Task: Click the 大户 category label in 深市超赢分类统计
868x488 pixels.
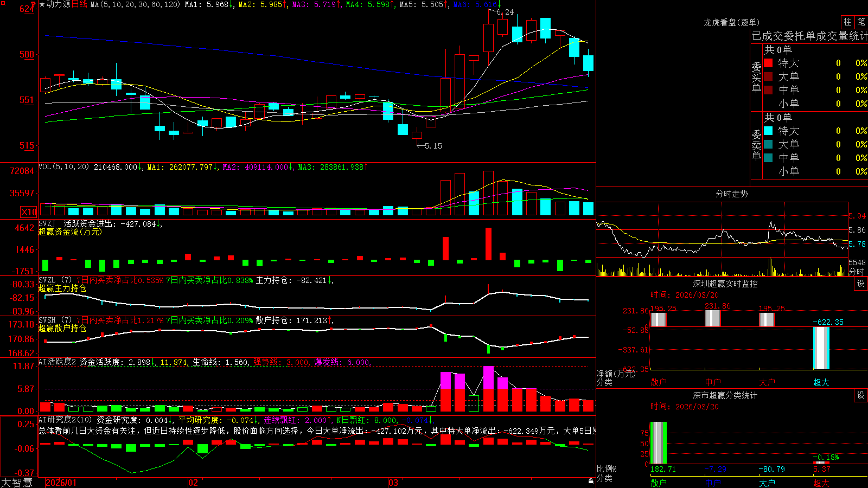Action: (x=767, y=483)
